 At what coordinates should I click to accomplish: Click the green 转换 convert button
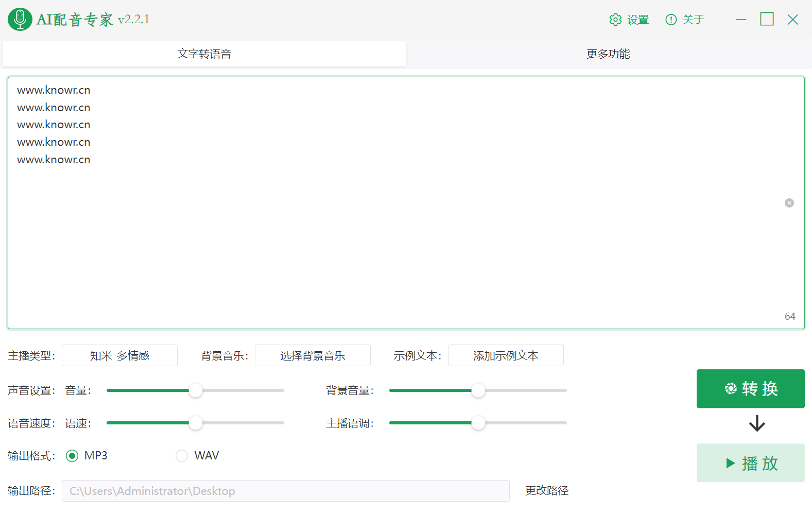point(751,388)
